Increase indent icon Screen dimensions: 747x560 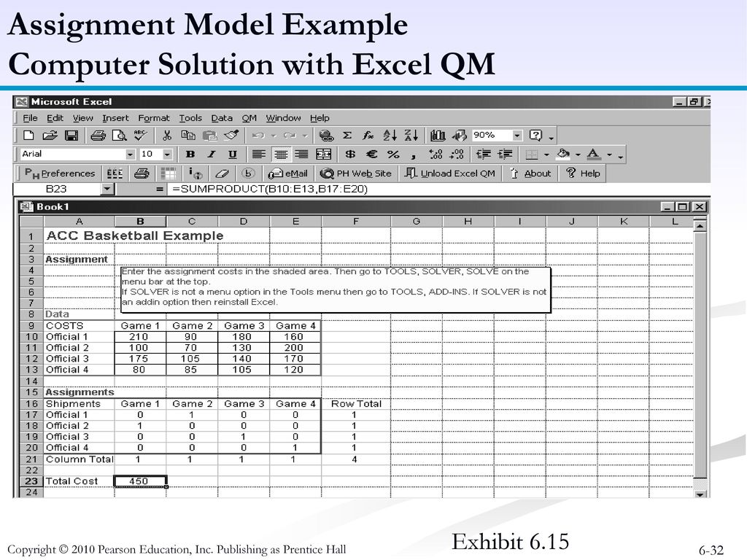[x=505, y=155]
